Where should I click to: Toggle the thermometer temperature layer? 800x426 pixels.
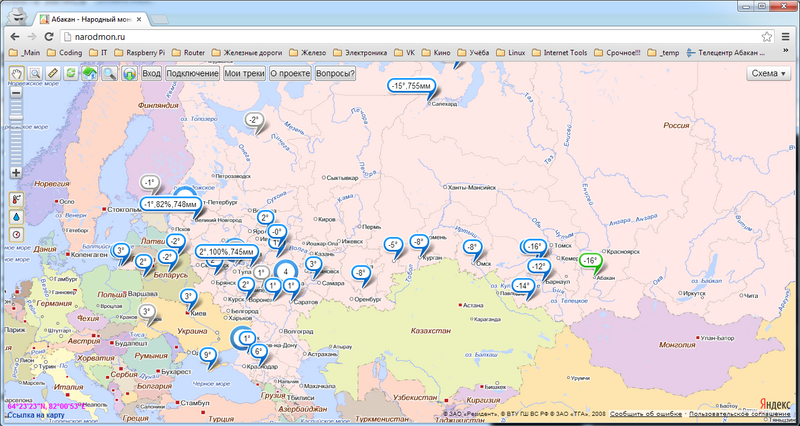pyautogui.click(x=17, y=199)
